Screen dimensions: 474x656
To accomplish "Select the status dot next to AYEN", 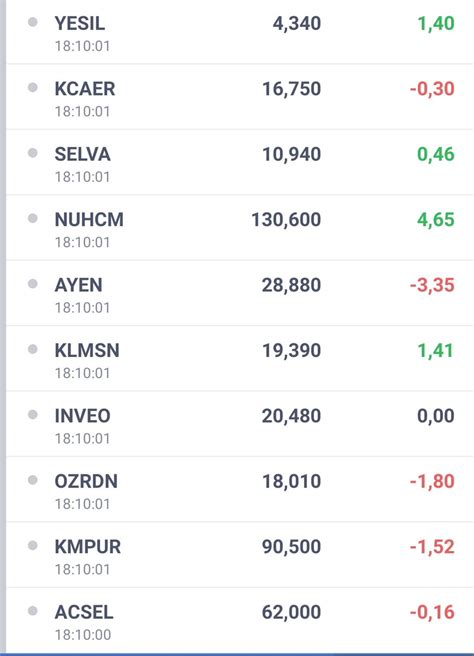I will [33, 284].
